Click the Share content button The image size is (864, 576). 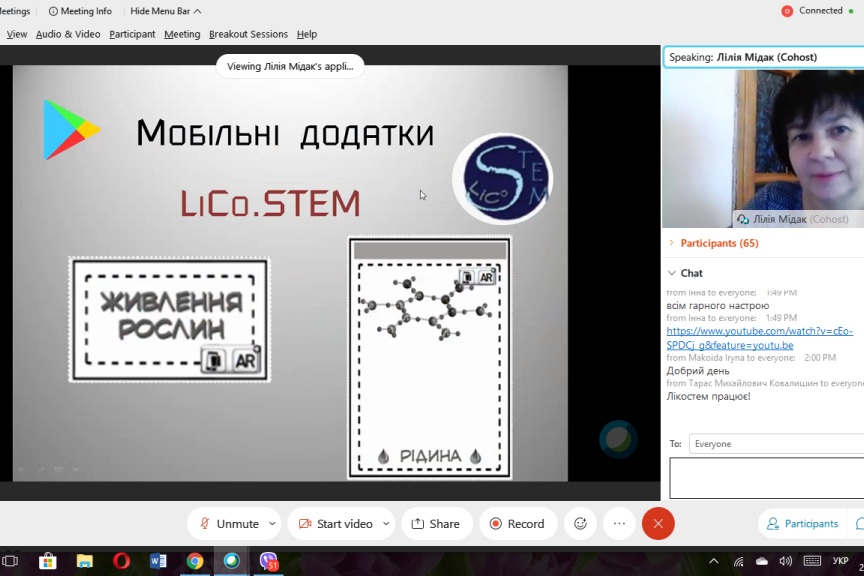click(436, 524)
